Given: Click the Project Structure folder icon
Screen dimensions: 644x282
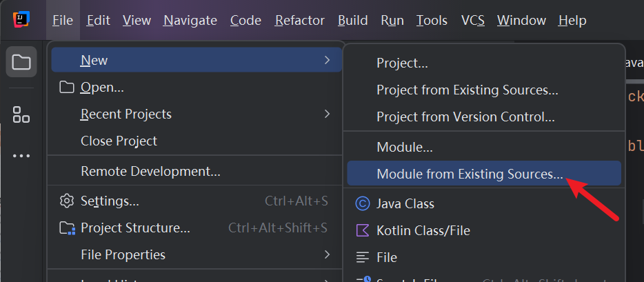Looking at the screenshot, I should (66, 228).
